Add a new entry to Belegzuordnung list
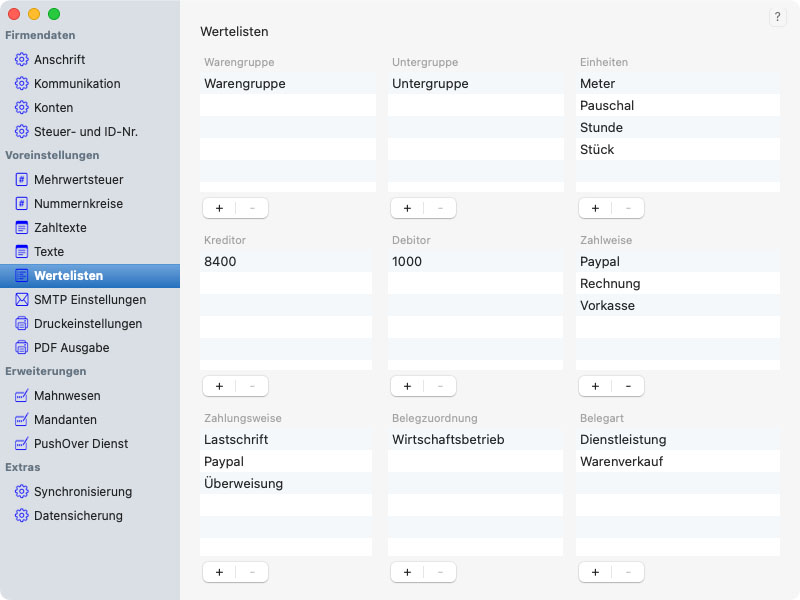800x600 pixels. (407, 572)
